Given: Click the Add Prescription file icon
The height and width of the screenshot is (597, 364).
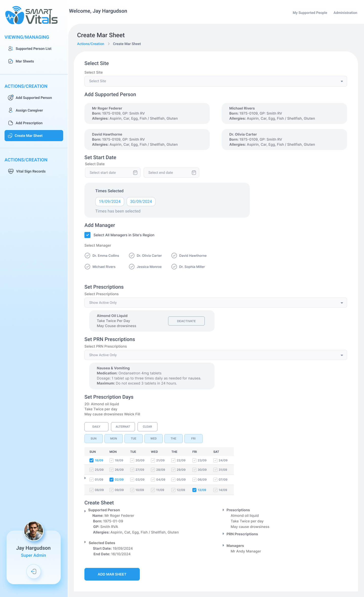Looking at the screenshot, I should pos(11,123).
